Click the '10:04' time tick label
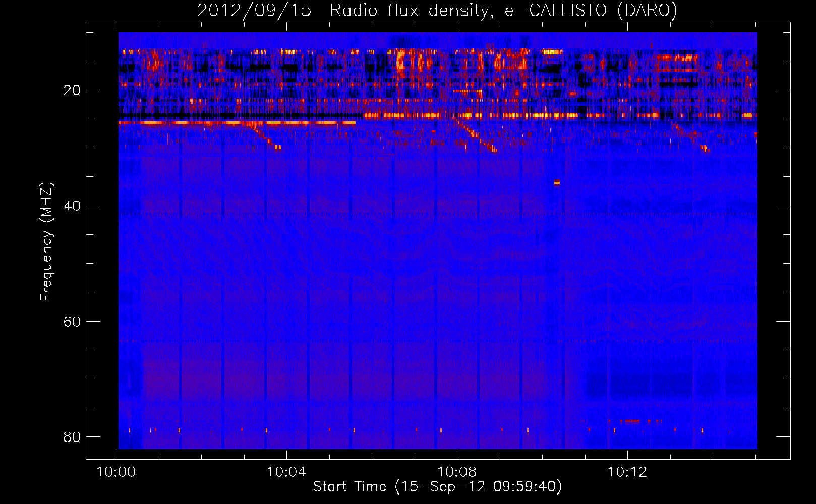This screenshot has width=816, height=504. click(x=286, y=472)
